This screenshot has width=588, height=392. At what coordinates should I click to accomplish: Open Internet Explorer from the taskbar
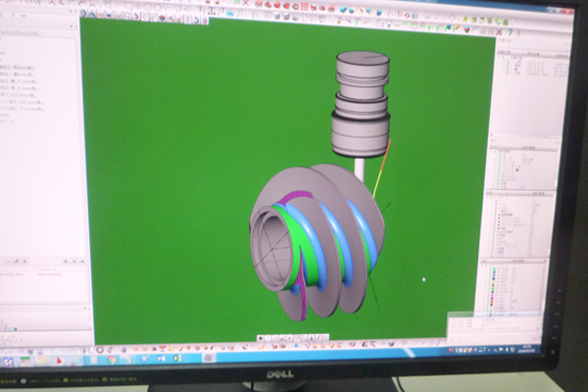[x=77, y=361]
